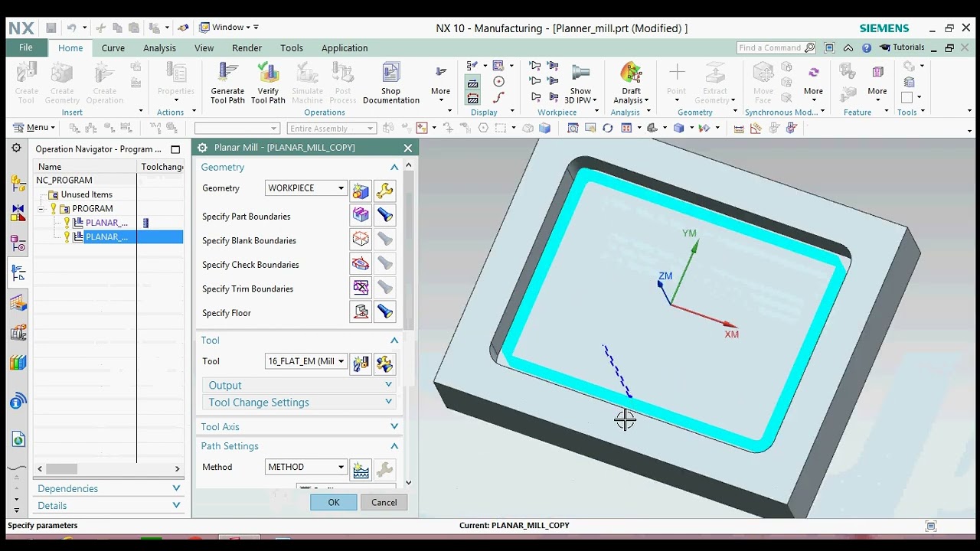Open Method dropdown in Path Settings
The width and height of the screenshot is (980, 551).
pos(306,467)
